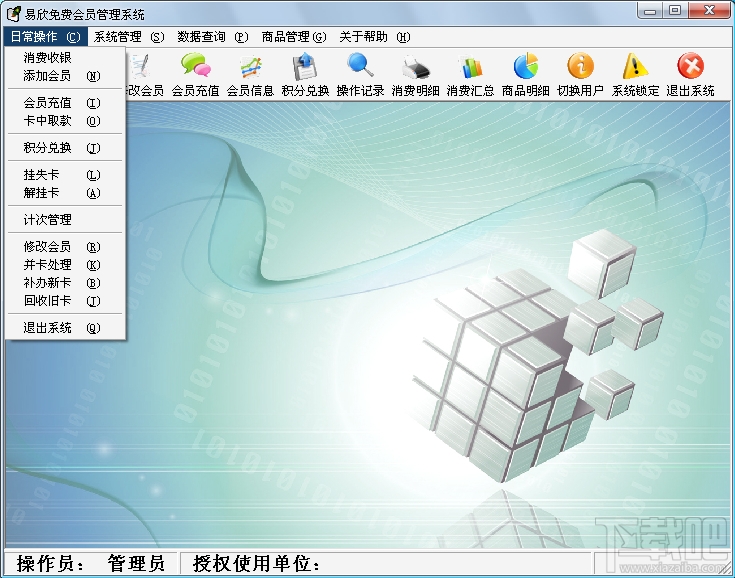The height and width of the screenshot is (578, 735).
Task: Click the 系统锁定 warning triangle icon
Action: click(x=635, y=66)
